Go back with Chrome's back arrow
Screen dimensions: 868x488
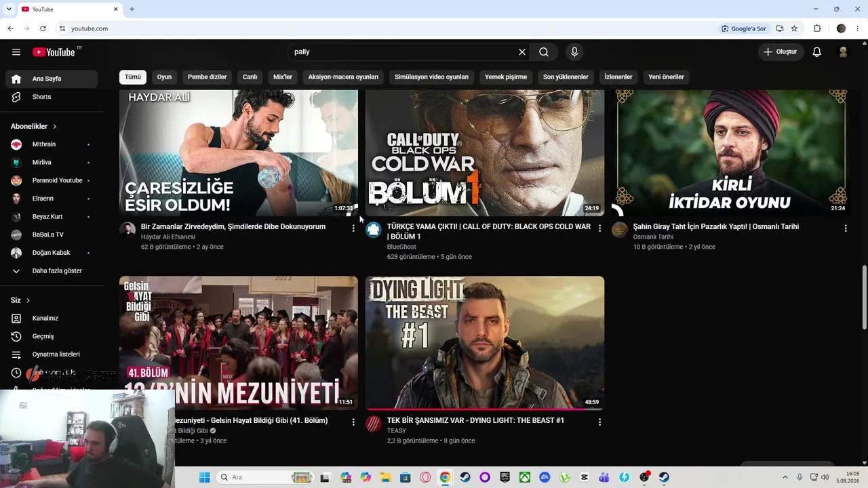(x=10, y=28)
